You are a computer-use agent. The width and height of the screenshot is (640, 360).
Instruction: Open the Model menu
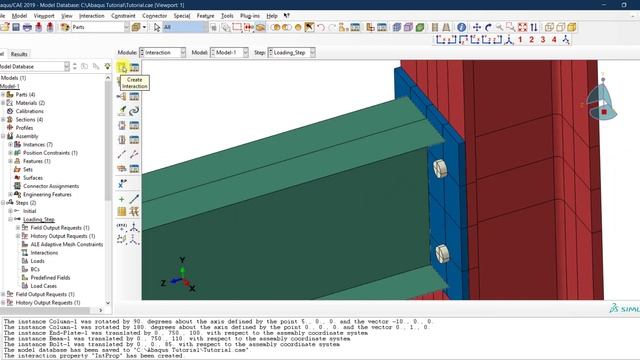point(19,16)
